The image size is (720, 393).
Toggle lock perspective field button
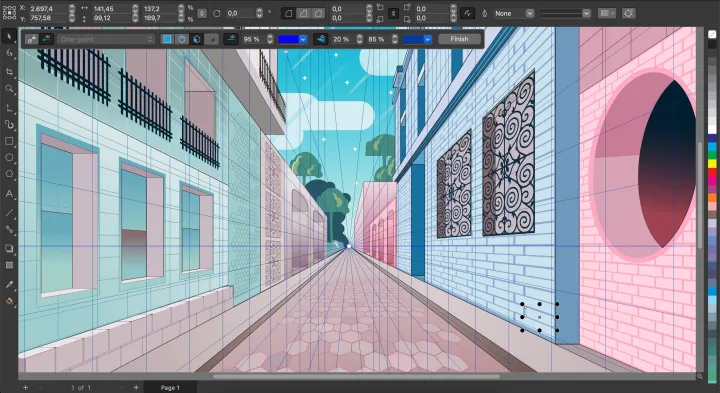[32, 39]
